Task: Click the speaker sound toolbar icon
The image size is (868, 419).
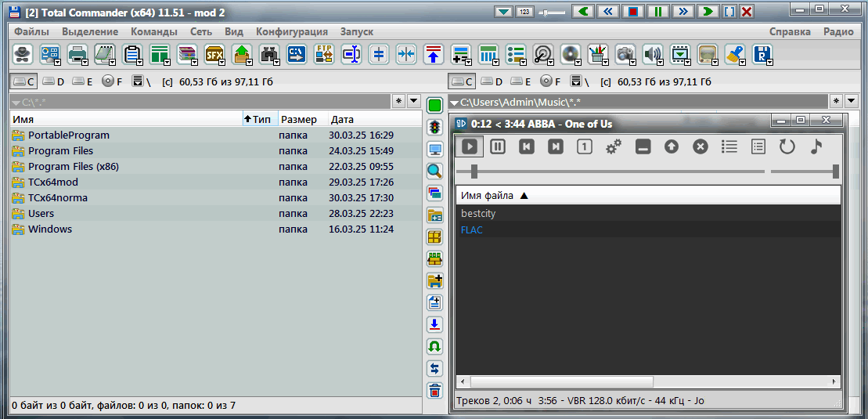Action: pos(653,54)
